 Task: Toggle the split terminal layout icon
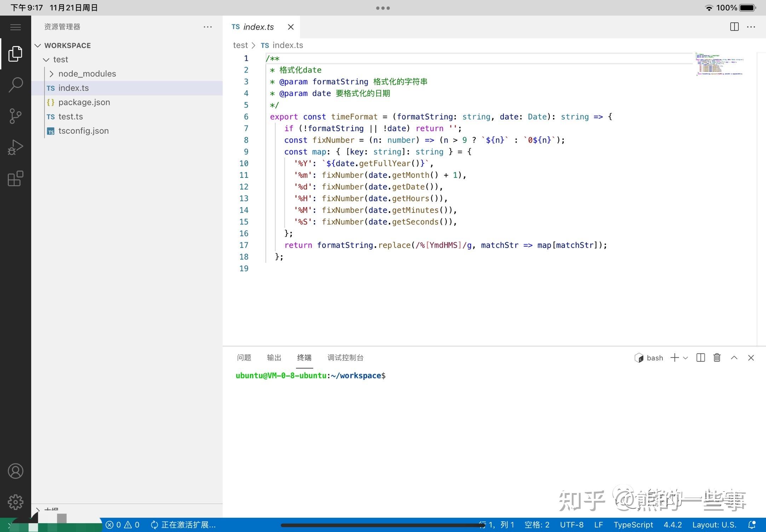701,358
